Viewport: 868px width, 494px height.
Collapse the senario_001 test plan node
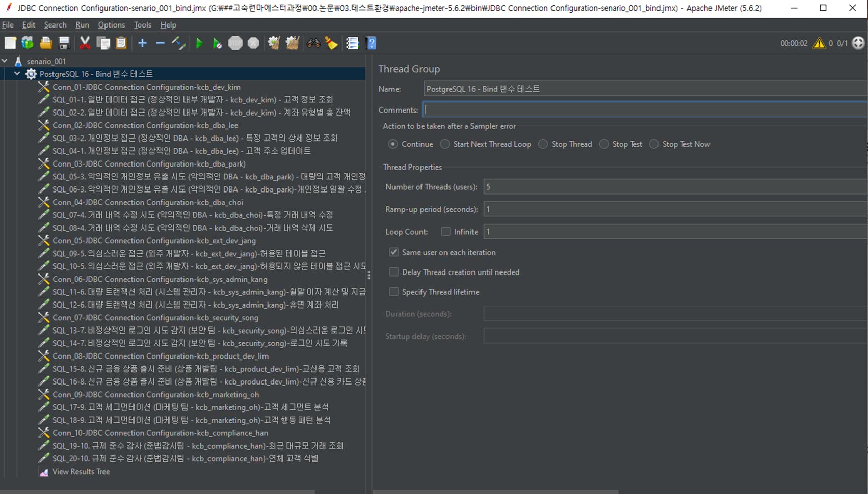click(x=5, y=61)
